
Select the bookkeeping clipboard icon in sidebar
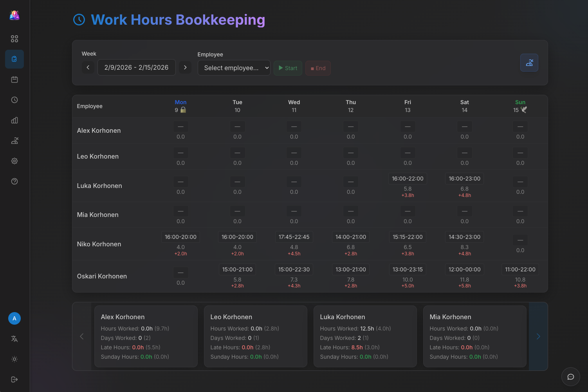tap(14, 59)
